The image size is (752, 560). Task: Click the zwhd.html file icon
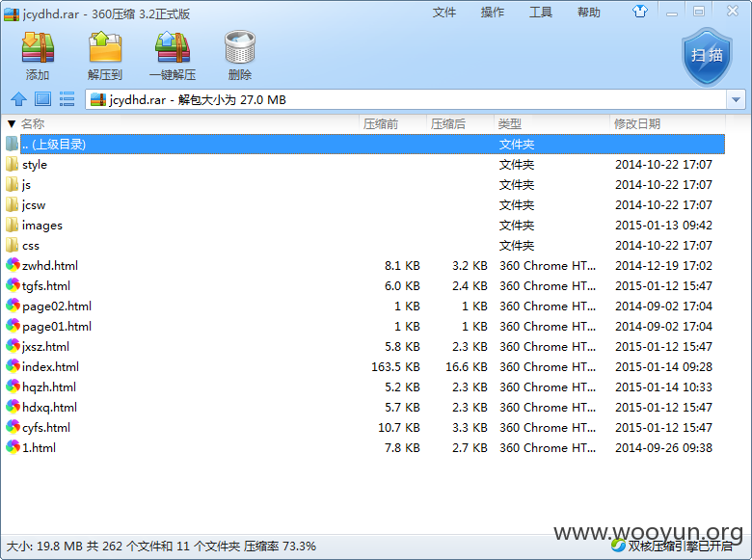coord(13,265)
